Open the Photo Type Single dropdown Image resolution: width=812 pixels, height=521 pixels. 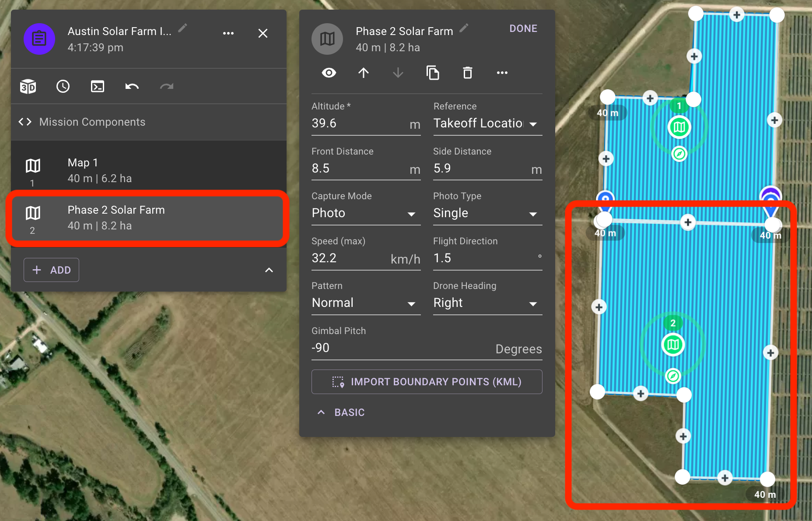(487, 213)
